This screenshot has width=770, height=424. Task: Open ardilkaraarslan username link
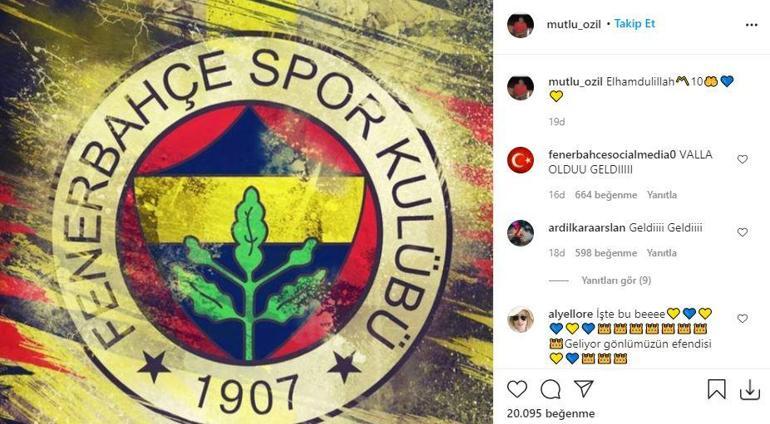pos(587,228)
